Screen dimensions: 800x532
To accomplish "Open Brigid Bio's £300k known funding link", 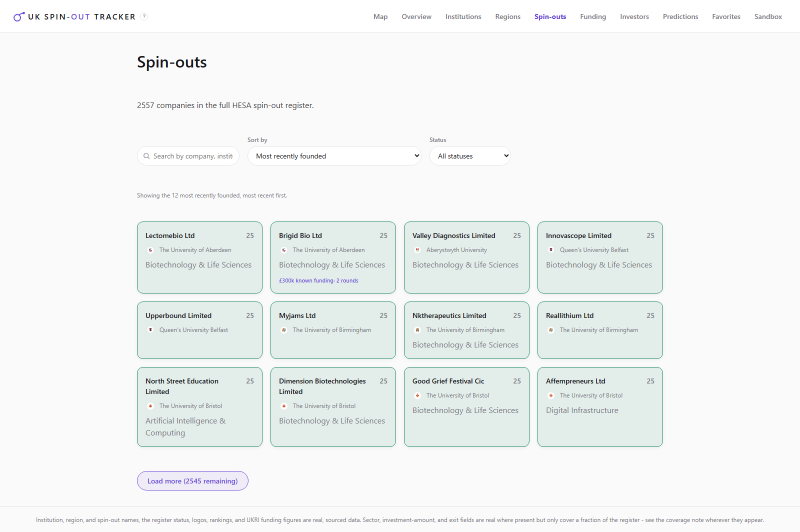I will (318, 280).
